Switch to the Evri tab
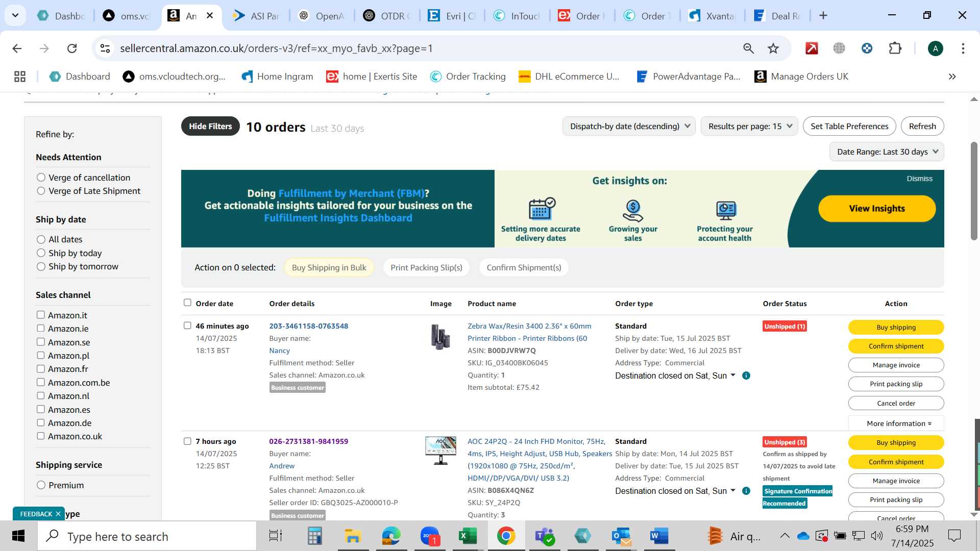Image resolution: width=980 pixels, height=551 pixels. pyautogui.click(x=452, y=16)
